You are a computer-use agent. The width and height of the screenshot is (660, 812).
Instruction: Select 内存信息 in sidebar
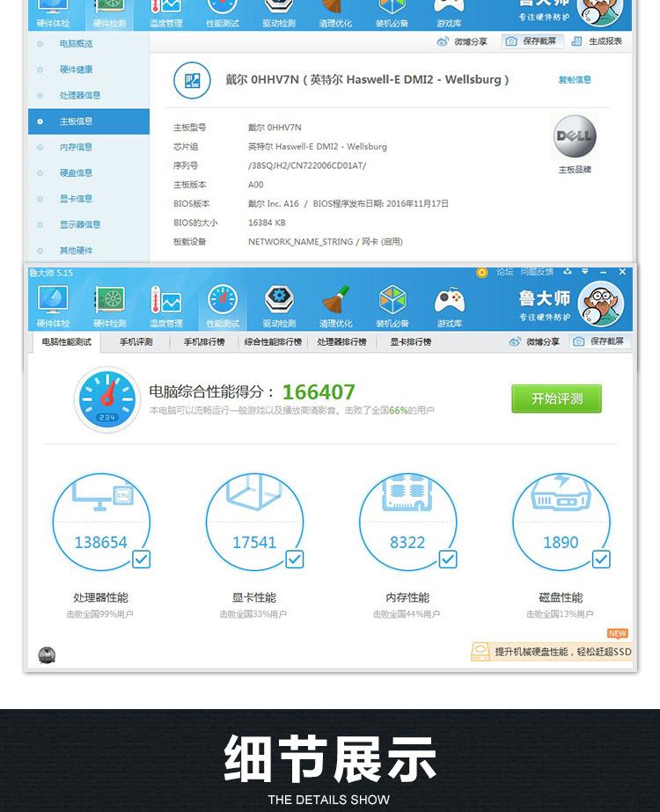point(89,148)
